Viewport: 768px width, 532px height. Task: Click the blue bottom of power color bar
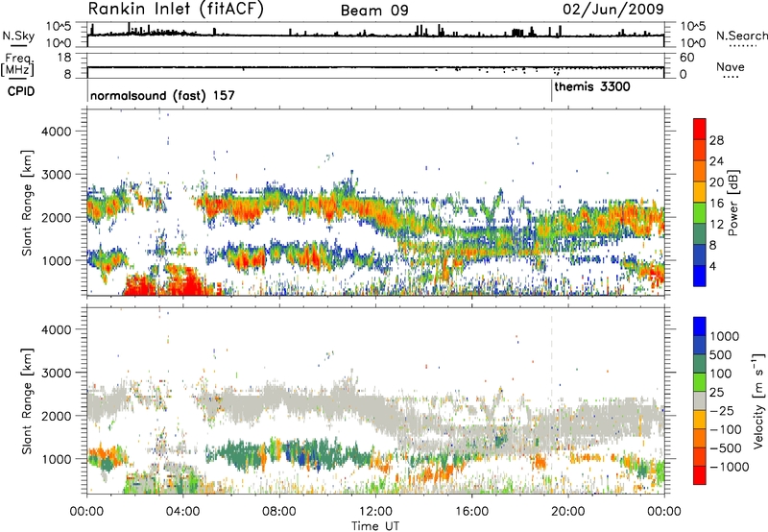700,276
